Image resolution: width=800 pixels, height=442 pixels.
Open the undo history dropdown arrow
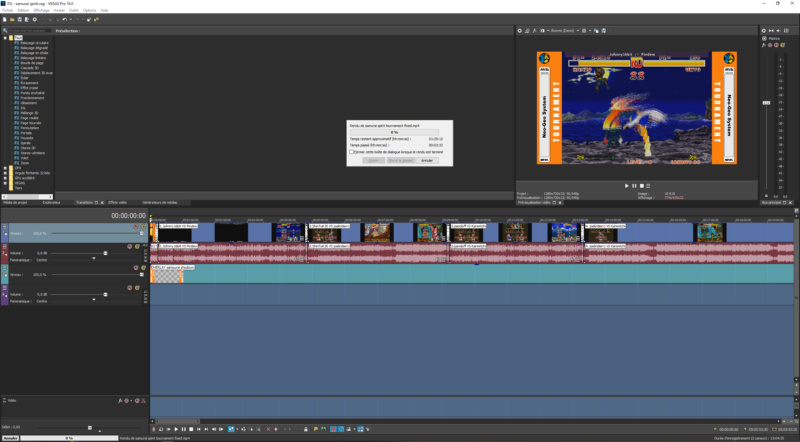[70, 19]
